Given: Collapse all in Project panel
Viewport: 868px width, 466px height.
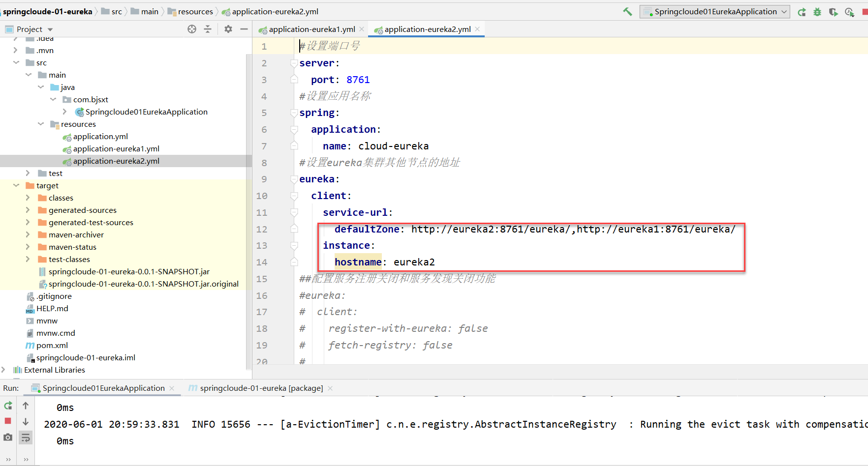Looking at the screenshot, I should point(208,29).
